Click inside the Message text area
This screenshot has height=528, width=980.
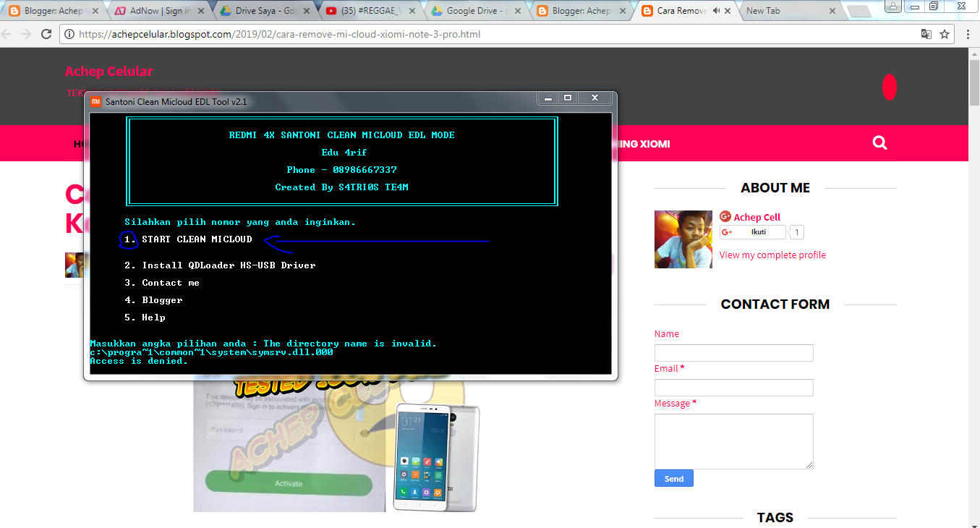734,441
